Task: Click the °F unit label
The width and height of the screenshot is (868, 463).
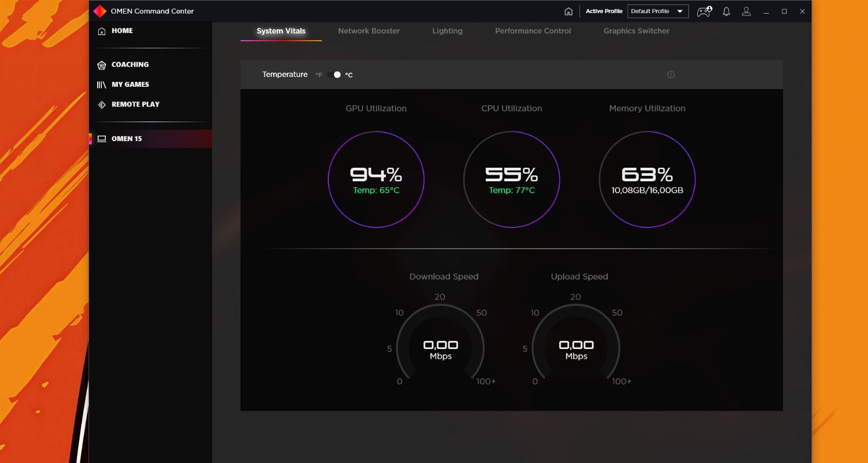Action: tap(319, 75)
